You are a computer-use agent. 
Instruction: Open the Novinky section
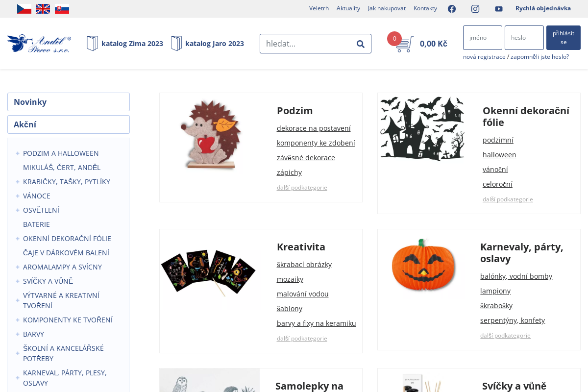(x=69, y=102)
